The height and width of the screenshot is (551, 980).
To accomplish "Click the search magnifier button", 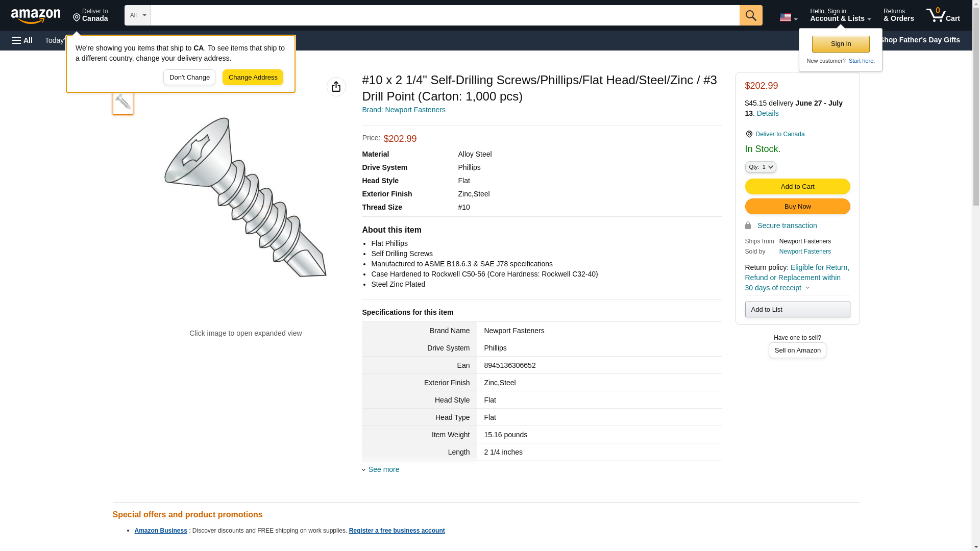I will click(750, 15).
